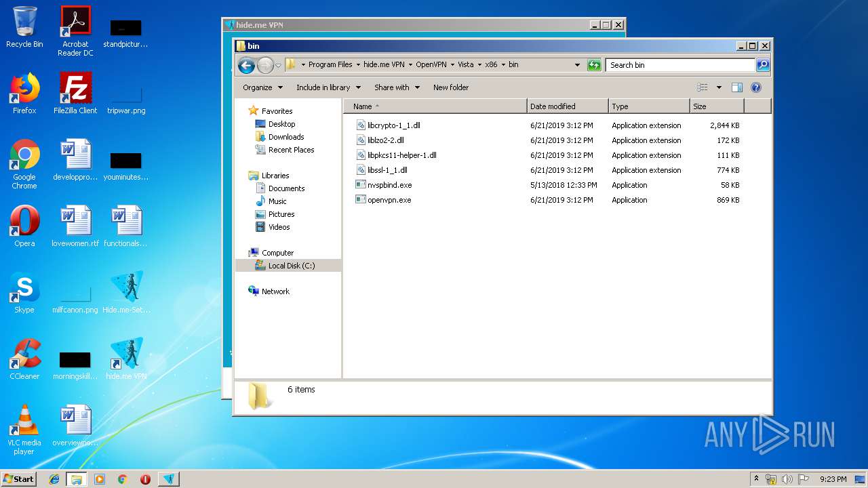Select the Skype desktop icon
Viewport: 868px width, 488px height.
(24, 293)
